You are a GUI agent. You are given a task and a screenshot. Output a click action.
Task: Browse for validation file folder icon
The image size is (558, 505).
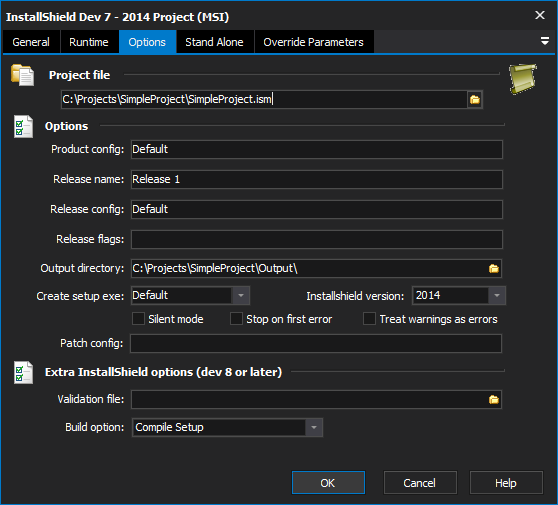click(x=494, y=400)
